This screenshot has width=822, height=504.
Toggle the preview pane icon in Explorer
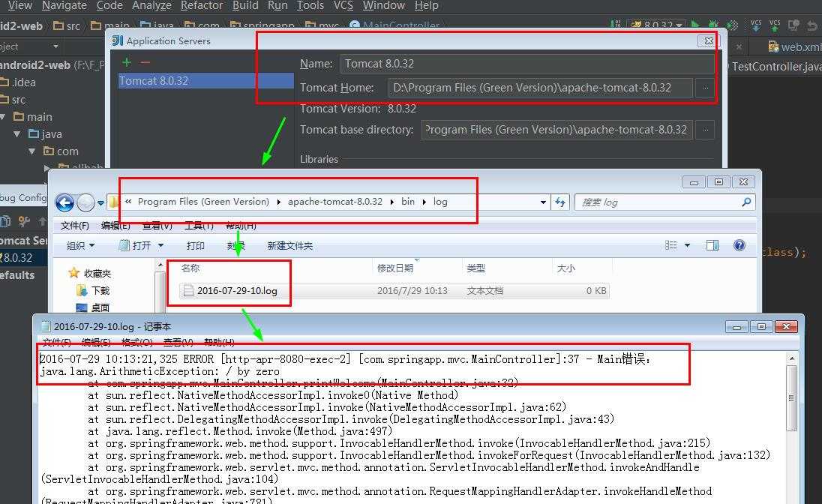click(712, 245)
